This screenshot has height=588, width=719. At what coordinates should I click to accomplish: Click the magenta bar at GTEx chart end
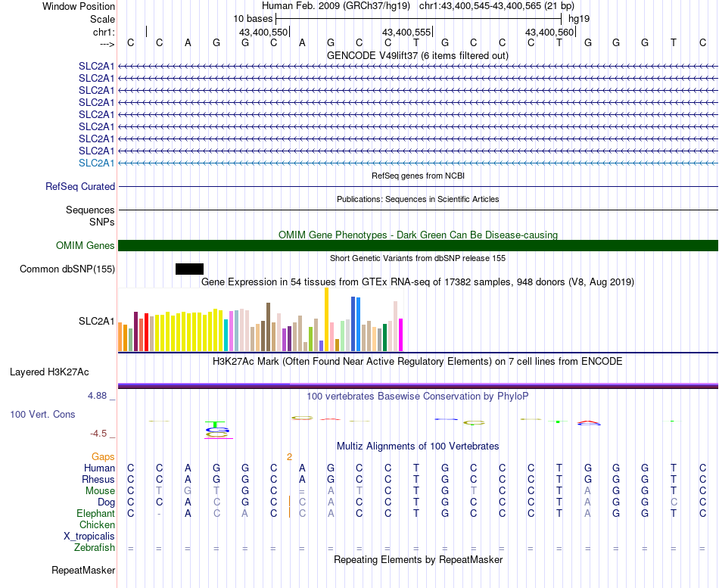coord(401,335)
